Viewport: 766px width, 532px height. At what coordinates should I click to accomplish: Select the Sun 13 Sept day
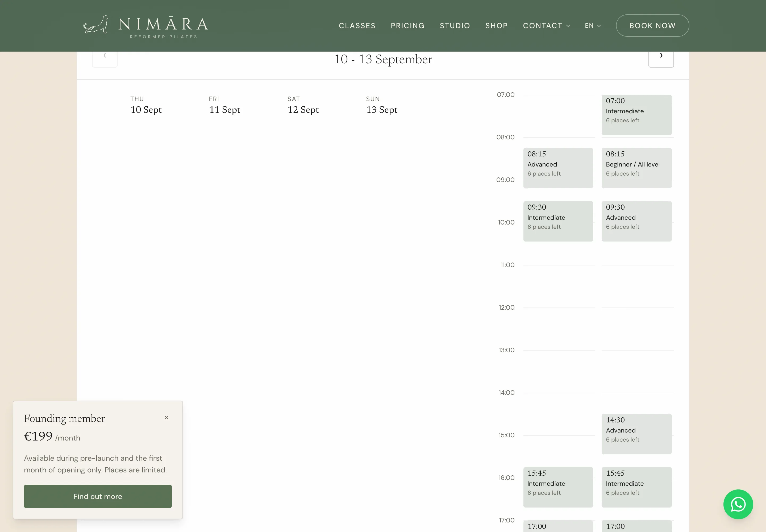382,105
